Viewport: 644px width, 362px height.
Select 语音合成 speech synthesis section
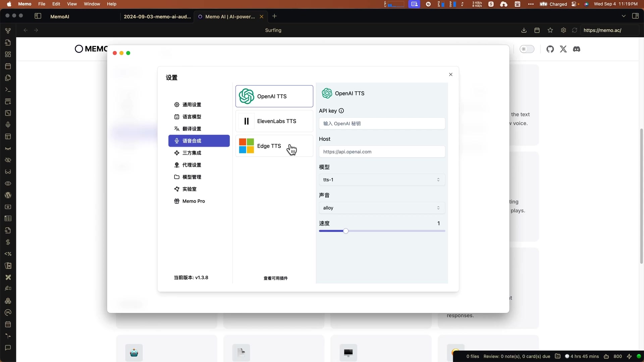[x=199, y=141]
